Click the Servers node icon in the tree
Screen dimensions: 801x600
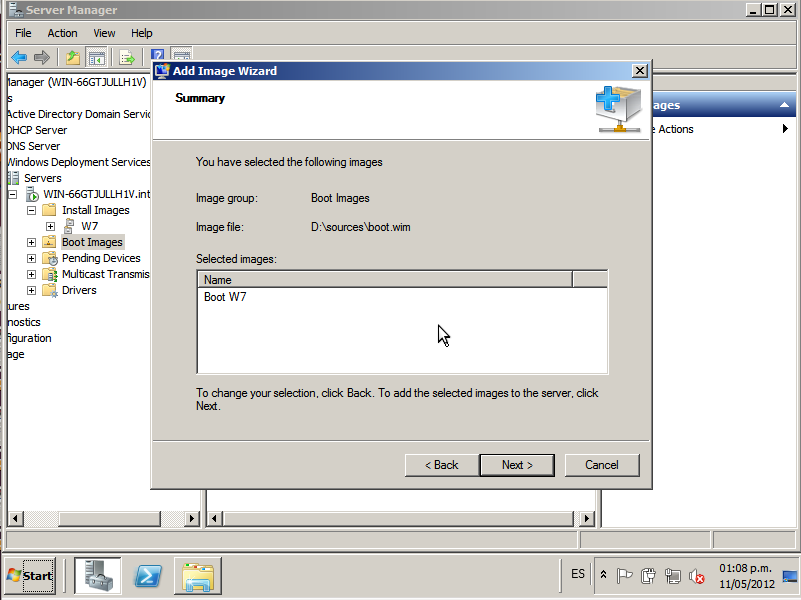pos(13,178)
